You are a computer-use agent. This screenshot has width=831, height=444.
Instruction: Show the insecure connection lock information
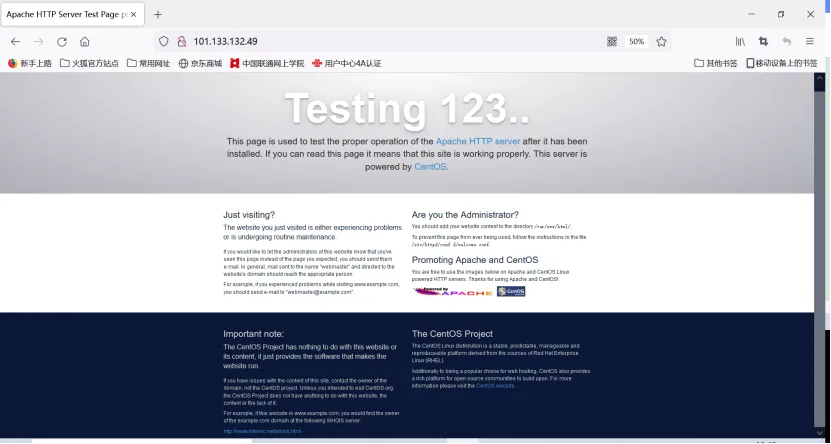(x=182, y=41)
